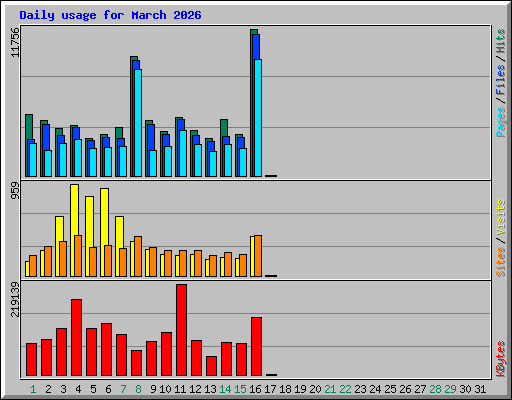
Task: Click green day label 14 on the x-axis
Action: pos(225,389)
